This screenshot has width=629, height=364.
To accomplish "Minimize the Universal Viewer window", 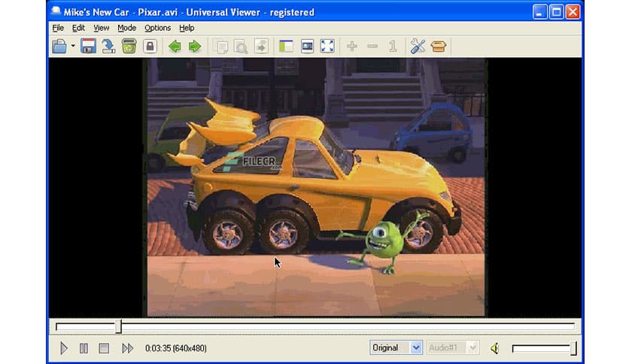I will coord(540,12).
